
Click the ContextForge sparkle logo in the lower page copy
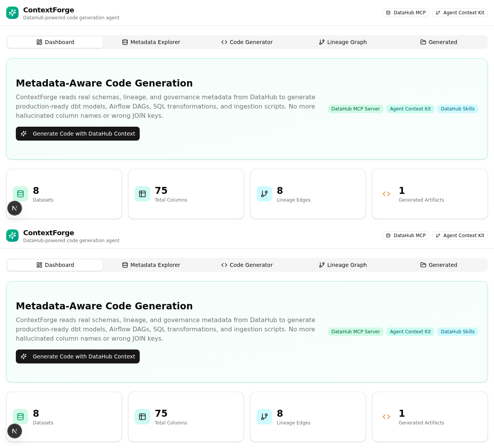pyautogui.click(x=12, y=236)
